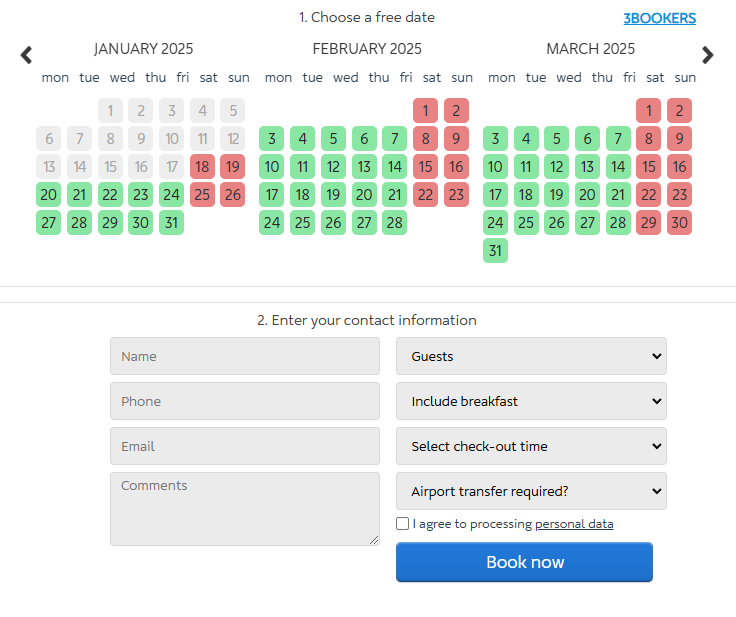
Task: Select January 20 in the calendar
Action: click(49, 194)
